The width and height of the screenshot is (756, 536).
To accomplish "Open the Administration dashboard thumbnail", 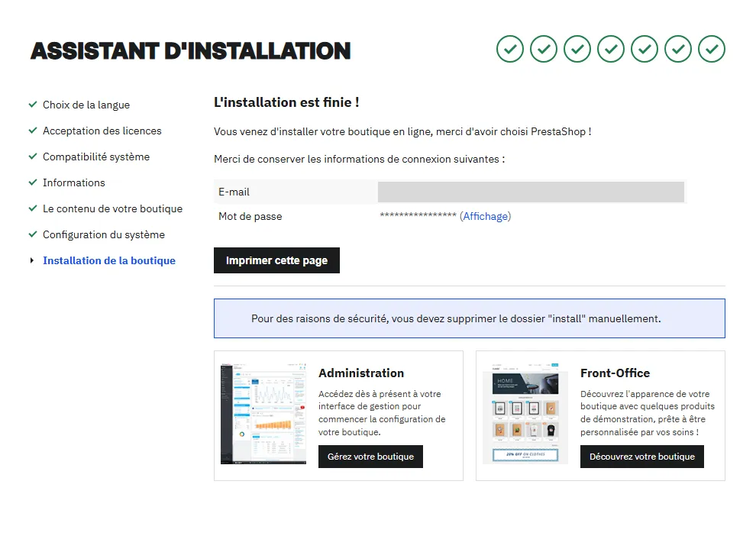I will [263, 413].
